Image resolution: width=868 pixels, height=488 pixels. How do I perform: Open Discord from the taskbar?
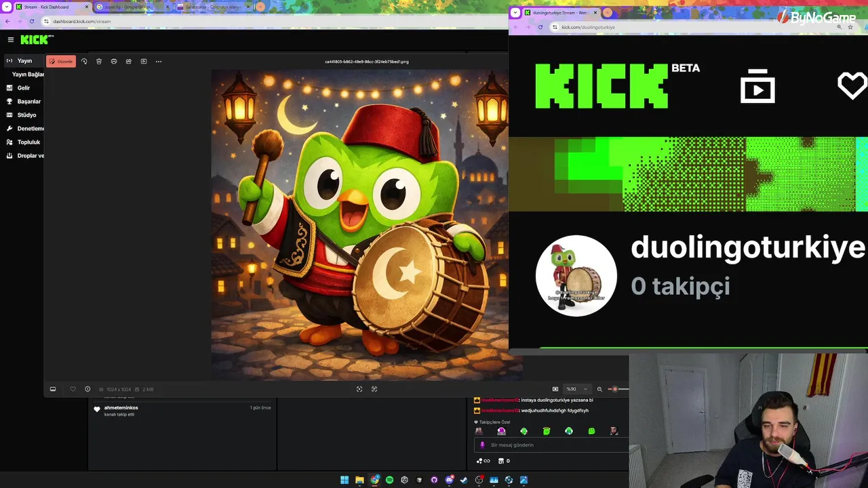[449, 480]
